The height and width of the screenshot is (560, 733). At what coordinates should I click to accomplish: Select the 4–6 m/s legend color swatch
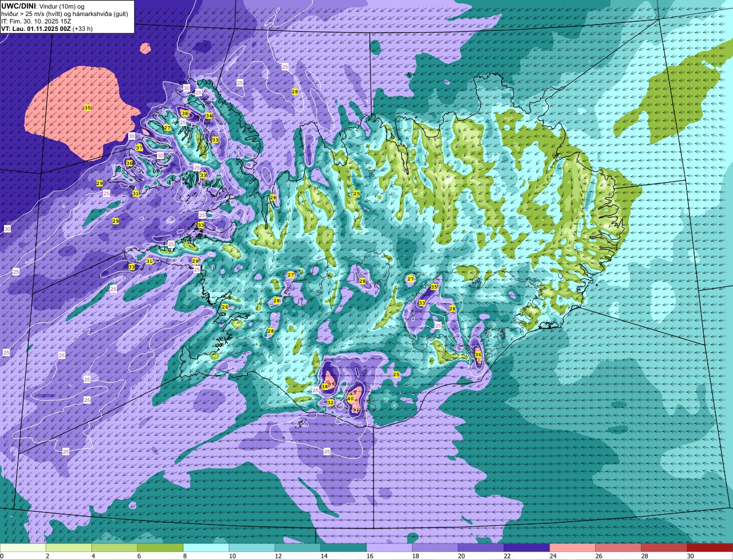point(115,548)
